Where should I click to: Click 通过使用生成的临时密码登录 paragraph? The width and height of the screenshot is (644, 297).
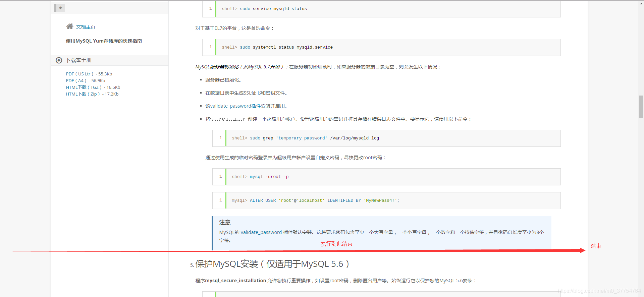coord(296,158)
